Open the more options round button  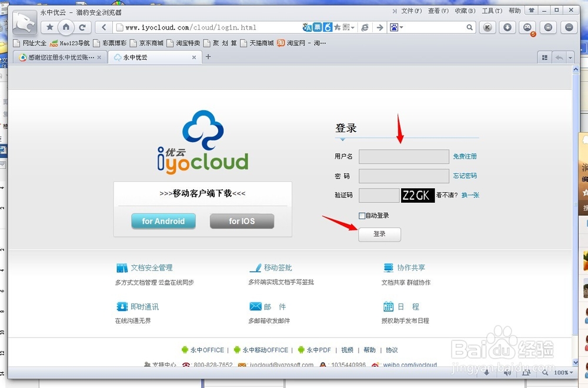[569, 27]
